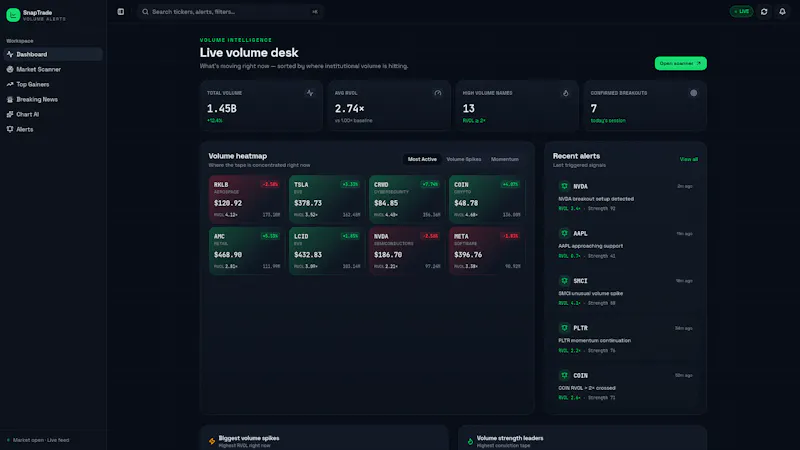Open the META heatmap tile
This screenshot has width=800, height=450.
point(487,251)
